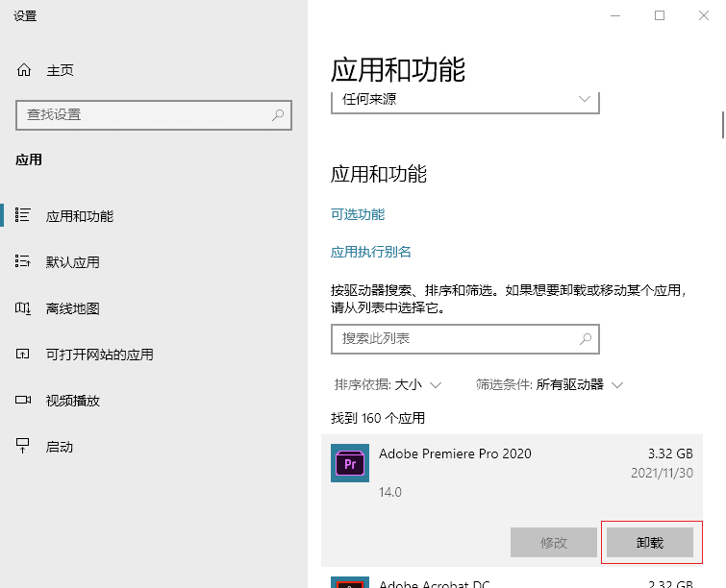Click the greyed 修改 button
The image size is (726, 588).
554,542
